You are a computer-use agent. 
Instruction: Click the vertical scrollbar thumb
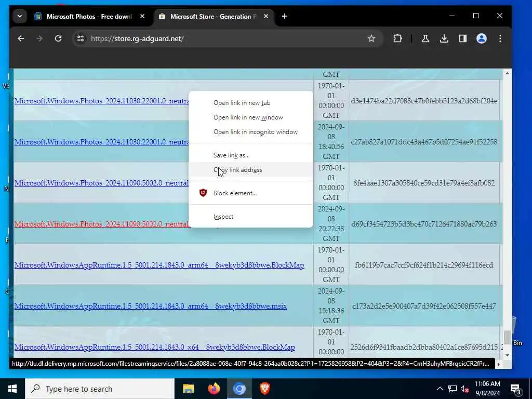pos(507,337)
